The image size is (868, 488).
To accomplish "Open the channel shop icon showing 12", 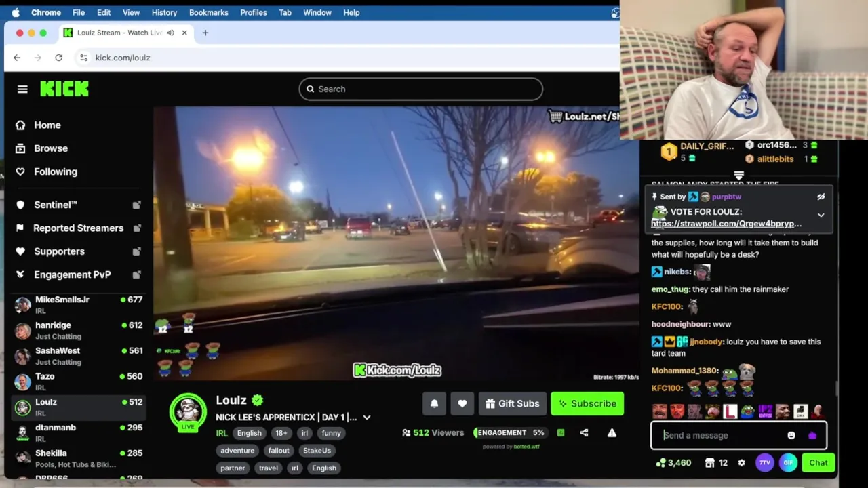I will (716, 462).
